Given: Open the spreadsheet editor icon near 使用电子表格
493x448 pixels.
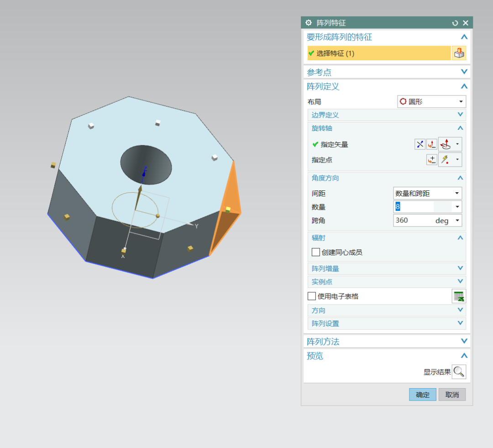Looking at the screenshot, I should pos(459,296).
